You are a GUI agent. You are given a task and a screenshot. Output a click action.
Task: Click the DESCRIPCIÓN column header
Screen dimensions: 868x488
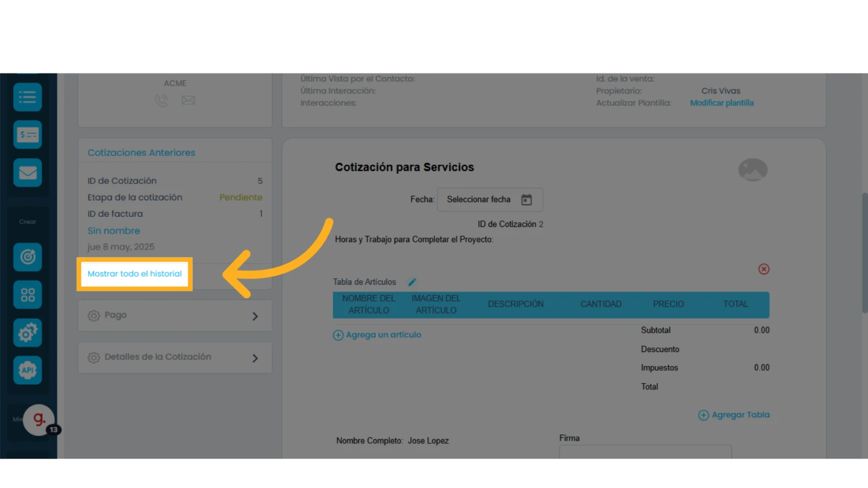(515, 304)
